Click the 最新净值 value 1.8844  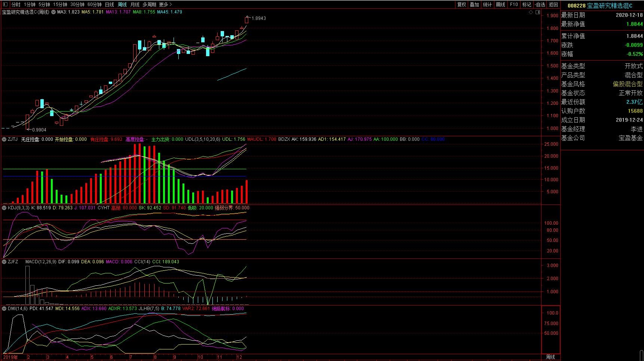coord(635,24)
